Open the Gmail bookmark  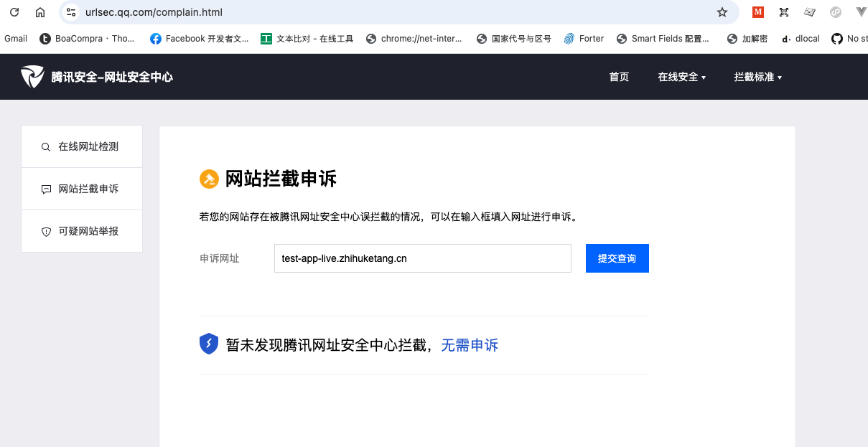[16, 39]
